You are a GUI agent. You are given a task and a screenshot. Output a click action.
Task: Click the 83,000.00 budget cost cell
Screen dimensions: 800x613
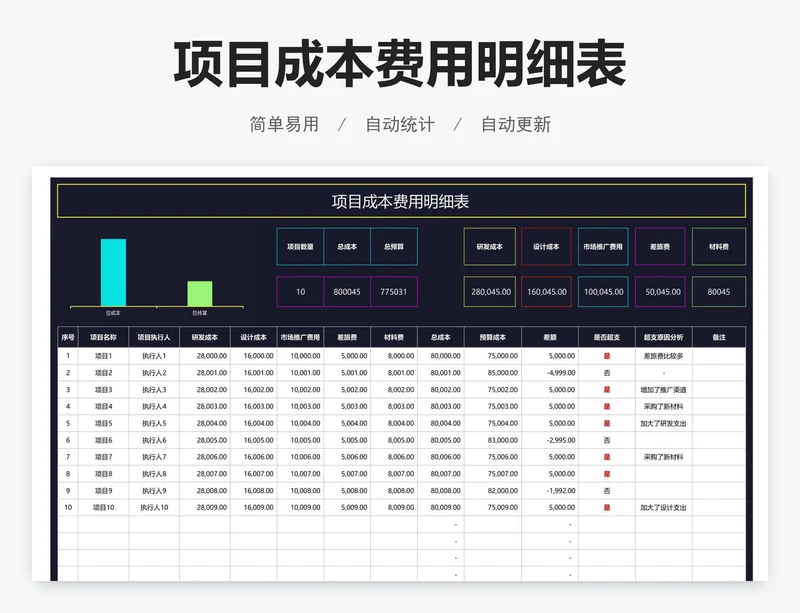click(493, 440)
